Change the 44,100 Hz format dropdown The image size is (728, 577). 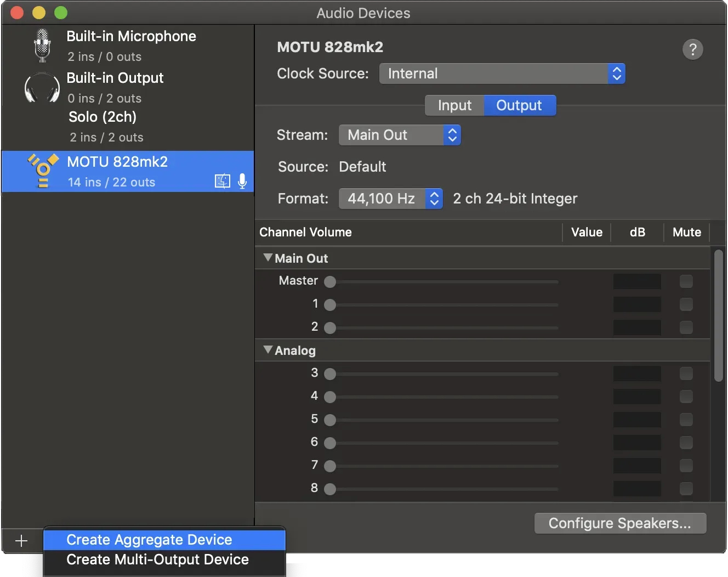(390, 199)
